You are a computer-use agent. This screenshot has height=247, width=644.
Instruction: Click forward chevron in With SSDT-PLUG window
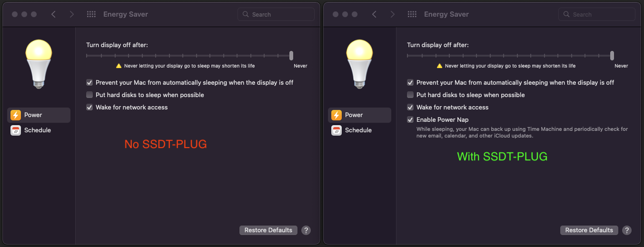tap(392, 14)
